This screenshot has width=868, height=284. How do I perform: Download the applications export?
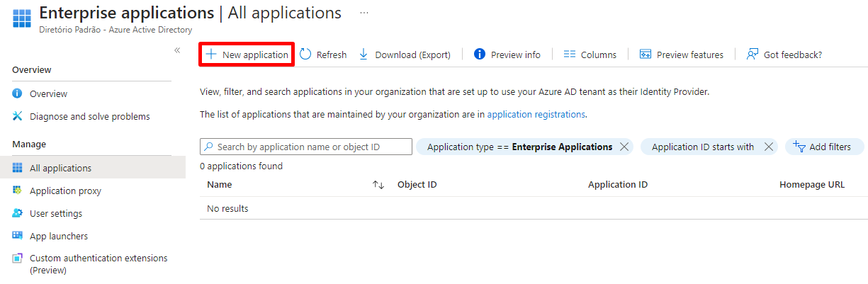pos(405,55)
